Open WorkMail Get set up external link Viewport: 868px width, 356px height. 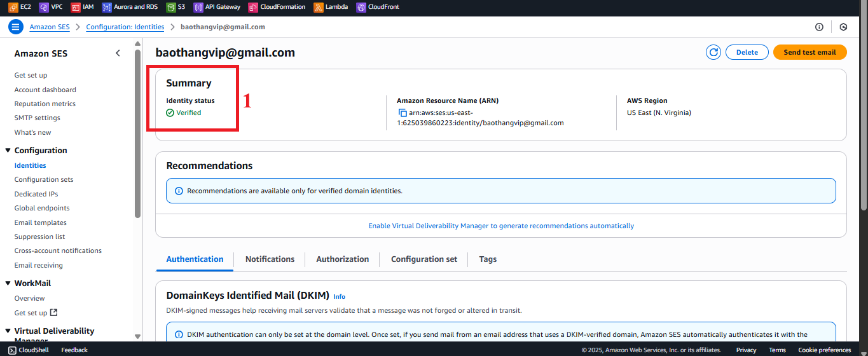(x=36, y=313)
